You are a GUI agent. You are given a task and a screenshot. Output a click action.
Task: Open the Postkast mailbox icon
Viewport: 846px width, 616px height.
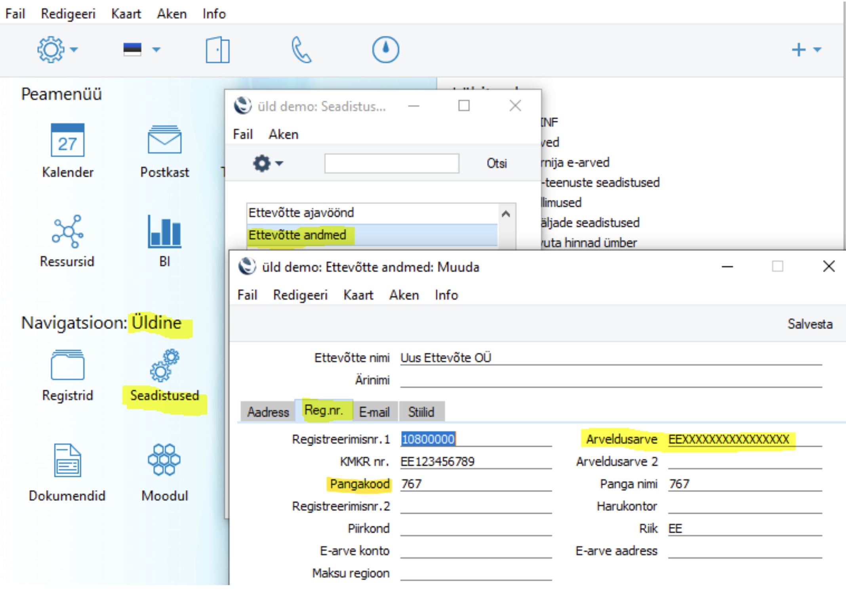164,140
